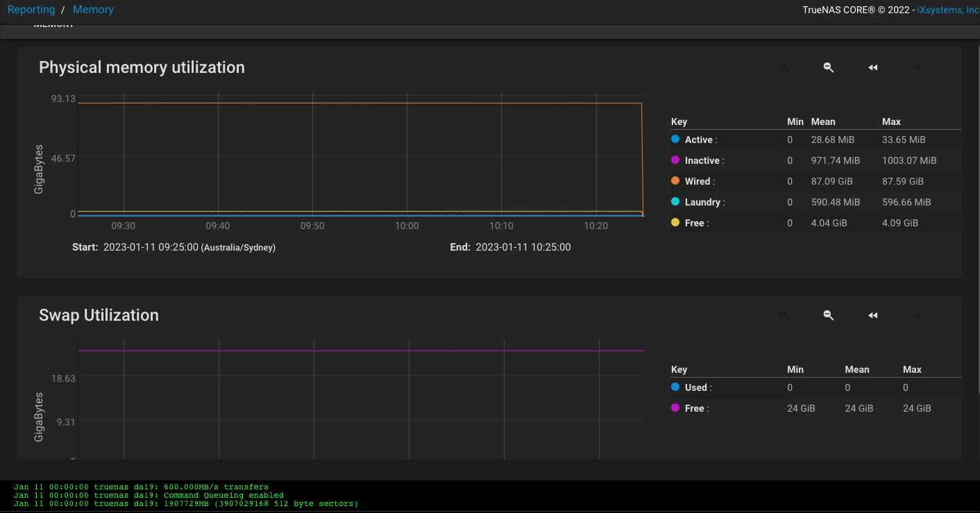
Task: Click the Laundry mean value 590.48 MiB
Action: (x=836, y=202)
